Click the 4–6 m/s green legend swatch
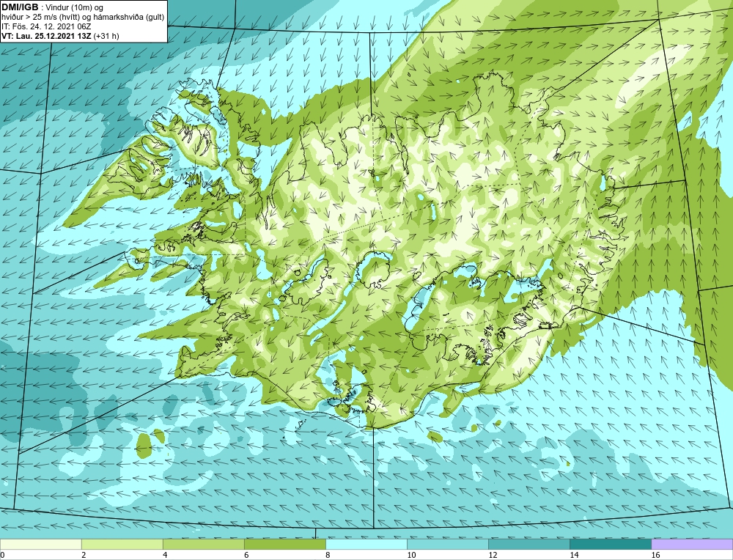 click(x=203, y=544)
